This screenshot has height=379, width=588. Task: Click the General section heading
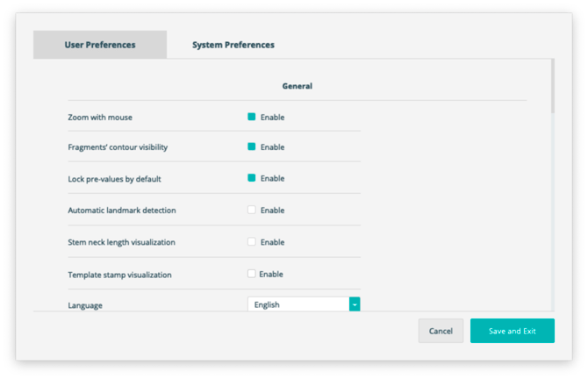click(x=297, y=86)
